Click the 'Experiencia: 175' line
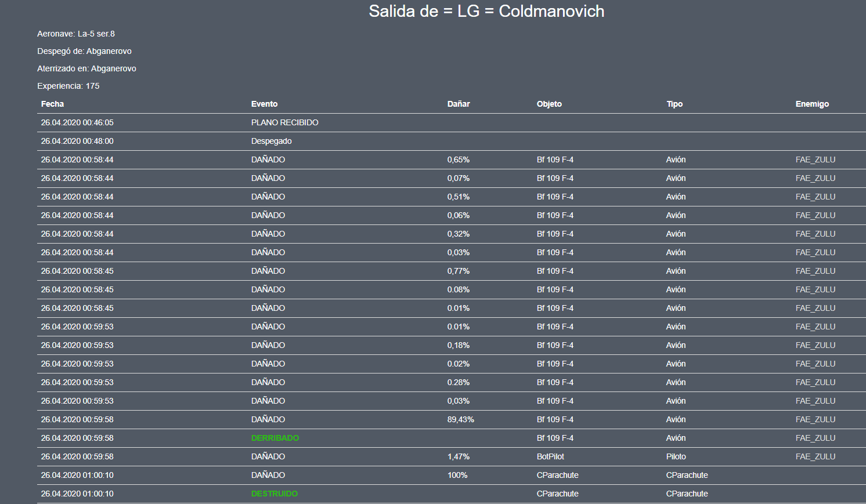This screenshot has height=504, width=866. coord(68,86)
